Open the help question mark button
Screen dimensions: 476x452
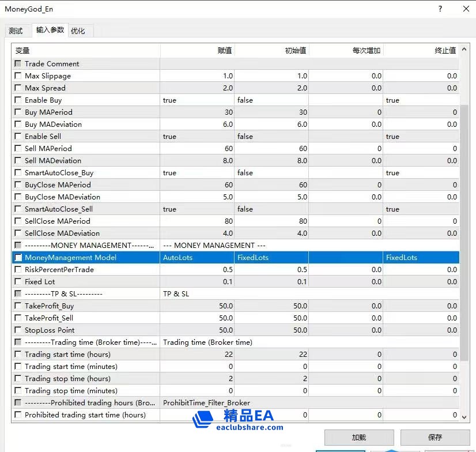tap(440, 9)
